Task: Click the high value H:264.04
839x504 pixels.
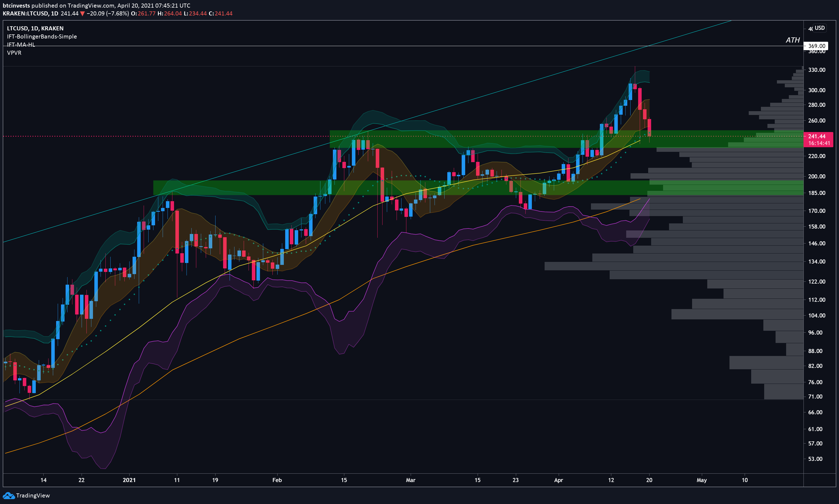Action: point(170,14)
